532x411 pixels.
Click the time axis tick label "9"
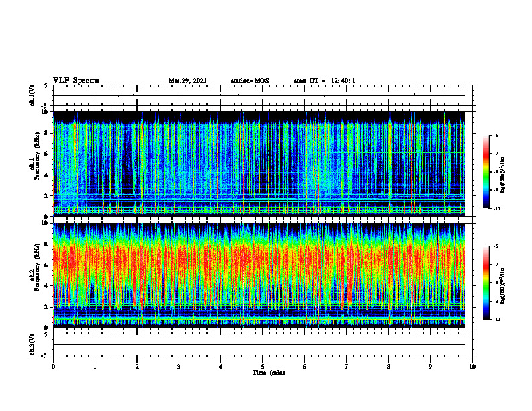click(x=430, y=366)
